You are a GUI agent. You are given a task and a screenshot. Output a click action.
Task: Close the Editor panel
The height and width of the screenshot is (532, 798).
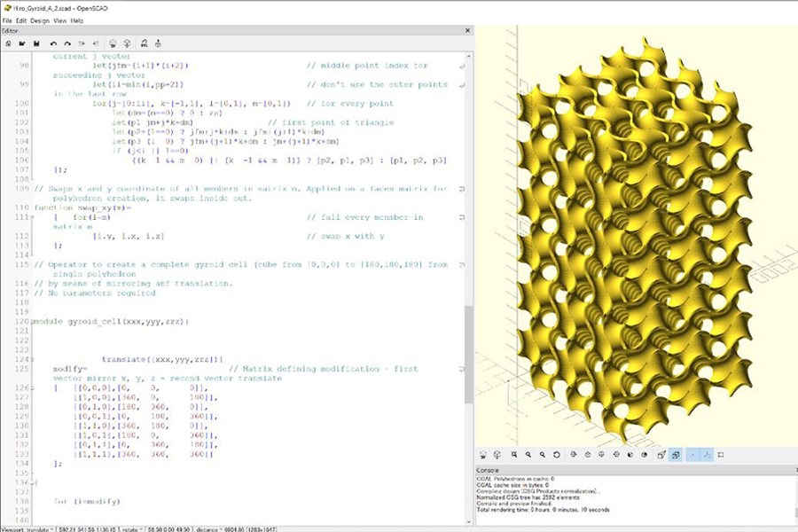coord(467,30)
